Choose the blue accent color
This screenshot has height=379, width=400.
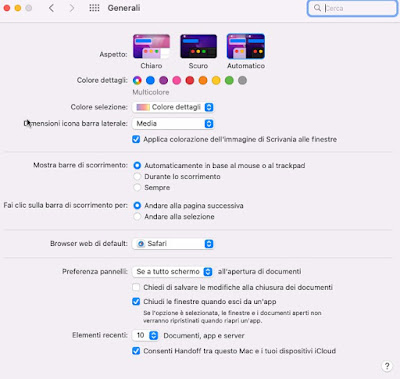[x=150, y=80]
